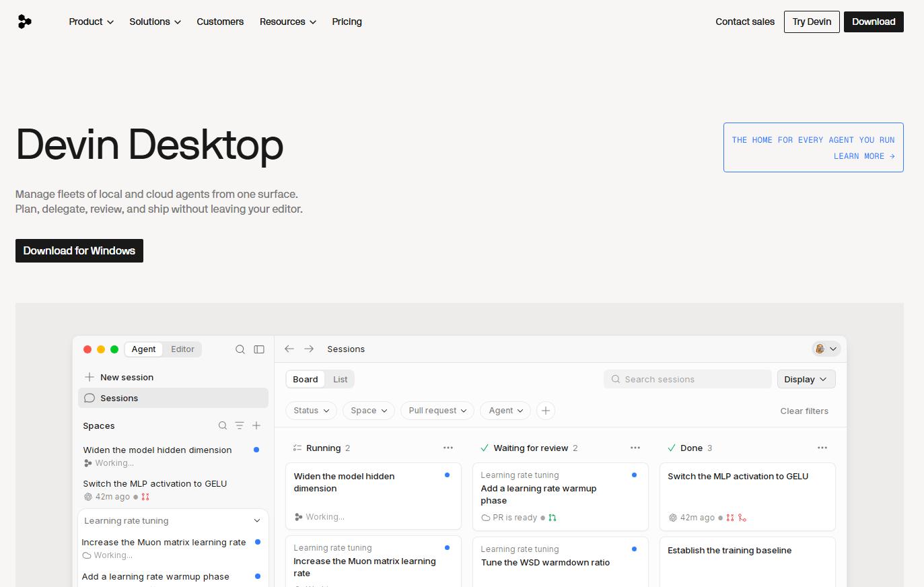Click the Done column checkmark icon
Image resolution: width=924 pixels, height=587 pixels.
pyautogui.click(x=672, y=448)
